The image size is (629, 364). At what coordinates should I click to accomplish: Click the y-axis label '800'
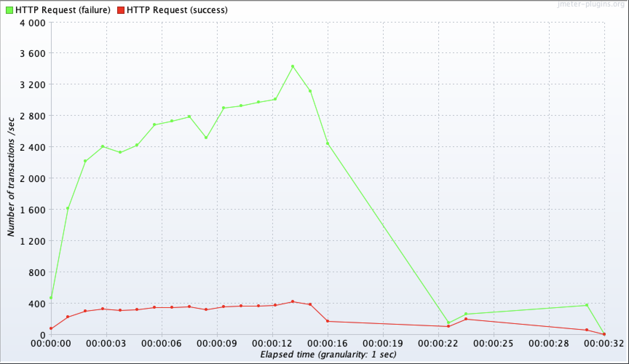(x=37, y=273)
